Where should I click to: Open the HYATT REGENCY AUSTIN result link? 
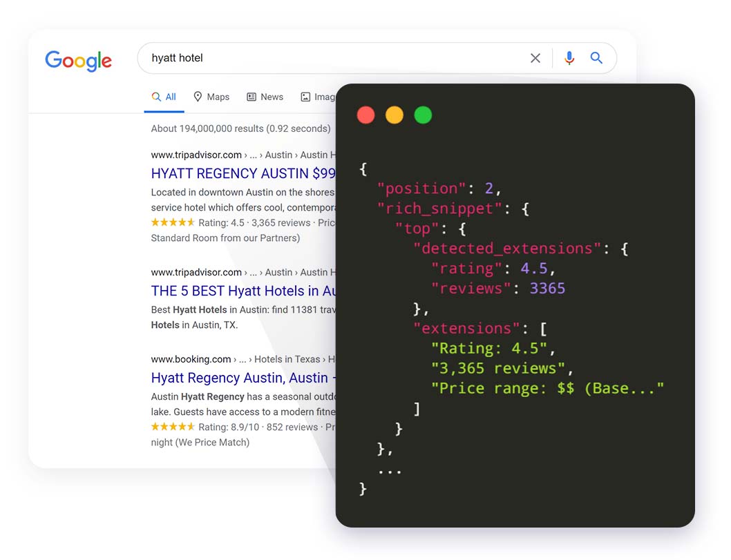tap(243, 173)
